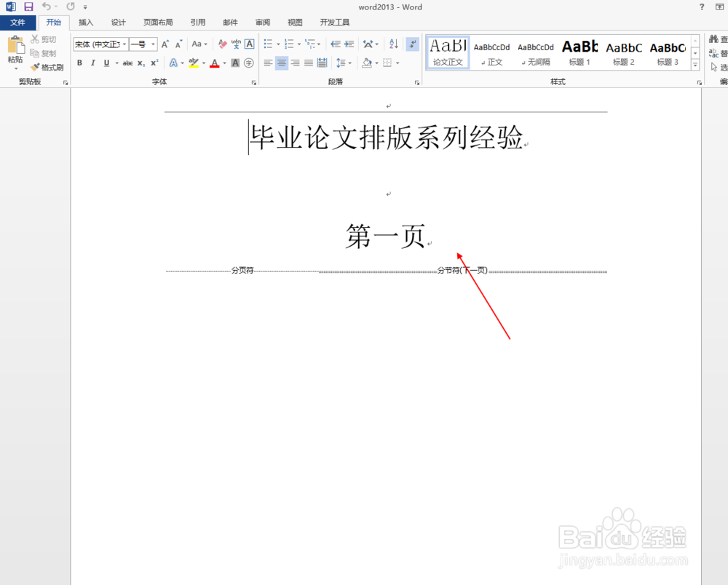Click the Phonetic Guide icon

point(234,44)
